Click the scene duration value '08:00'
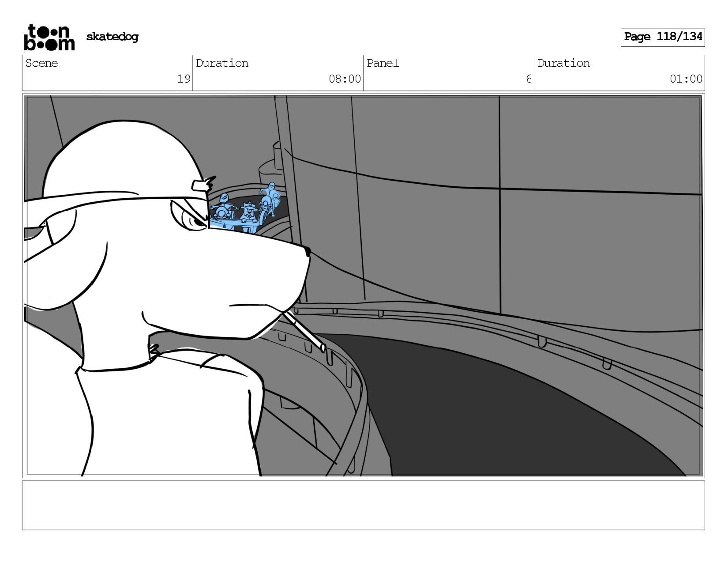728x563 pixels. pyautogui.click(x=345, y=79)
